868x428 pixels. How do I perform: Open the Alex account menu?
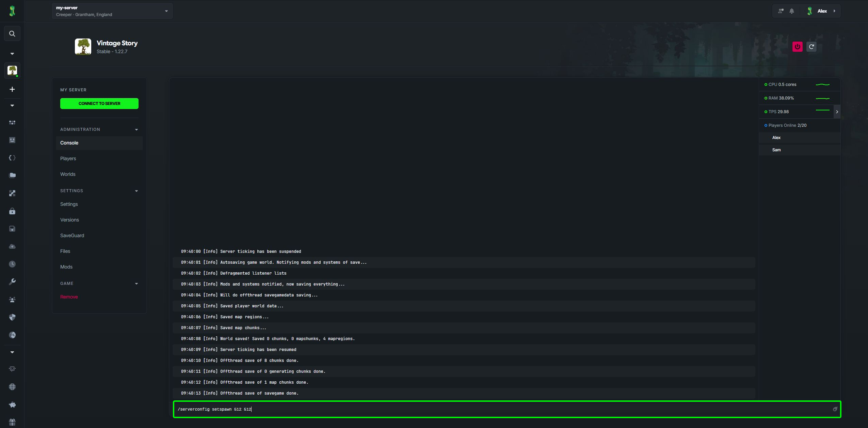click(822, 11)
